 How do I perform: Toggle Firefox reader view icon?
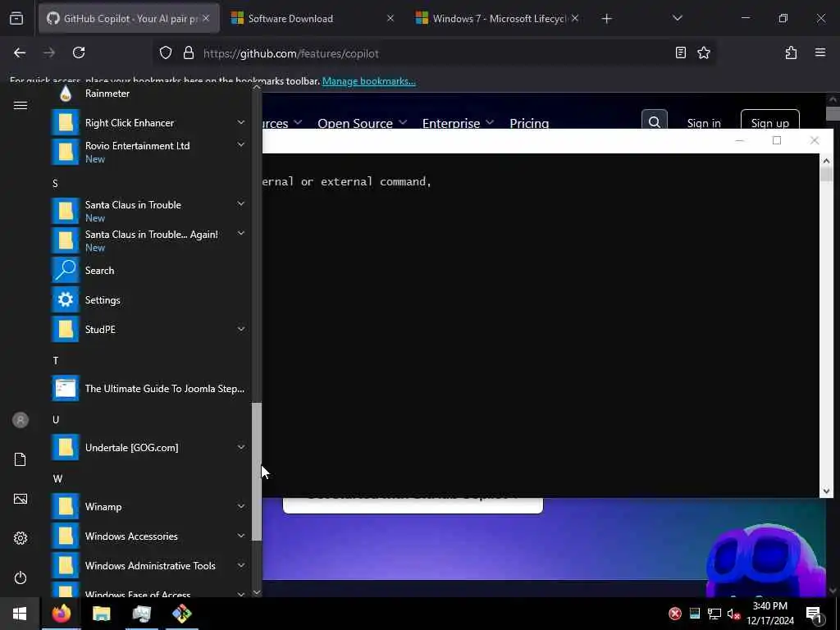680,52
